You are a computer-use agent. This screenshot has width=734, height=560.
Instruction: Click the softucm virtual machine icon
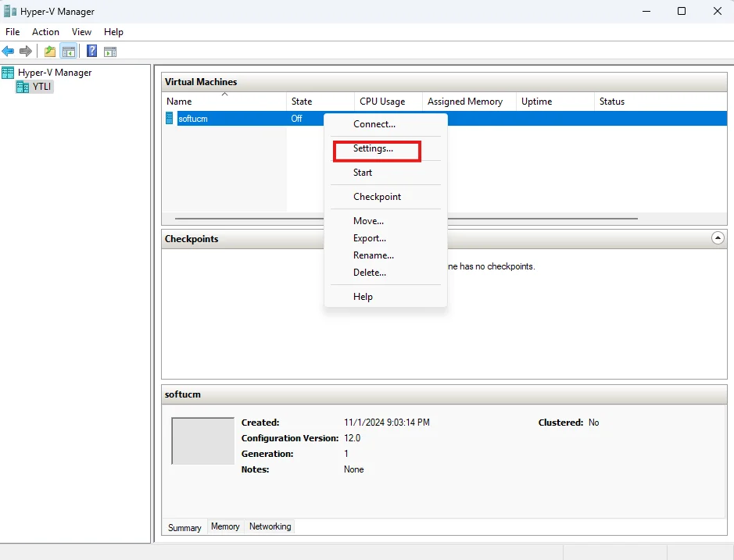(170, 119)
